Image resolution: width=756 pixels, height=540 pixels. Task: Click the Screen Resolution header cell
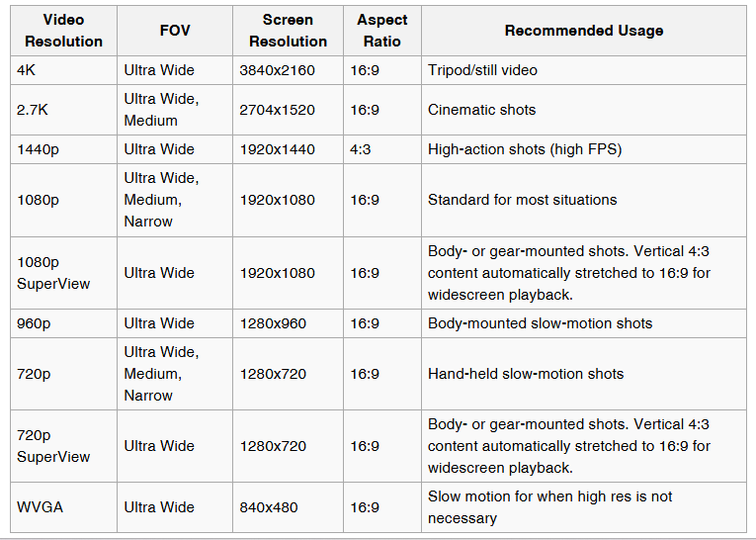(288, 31)
